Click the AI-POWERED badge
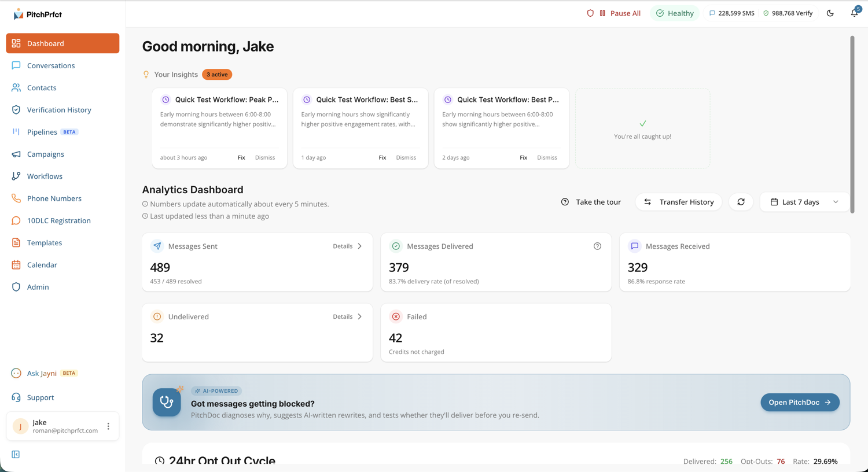Image resolution: width=868 pixels, height=472 pixels. [216, 391]
